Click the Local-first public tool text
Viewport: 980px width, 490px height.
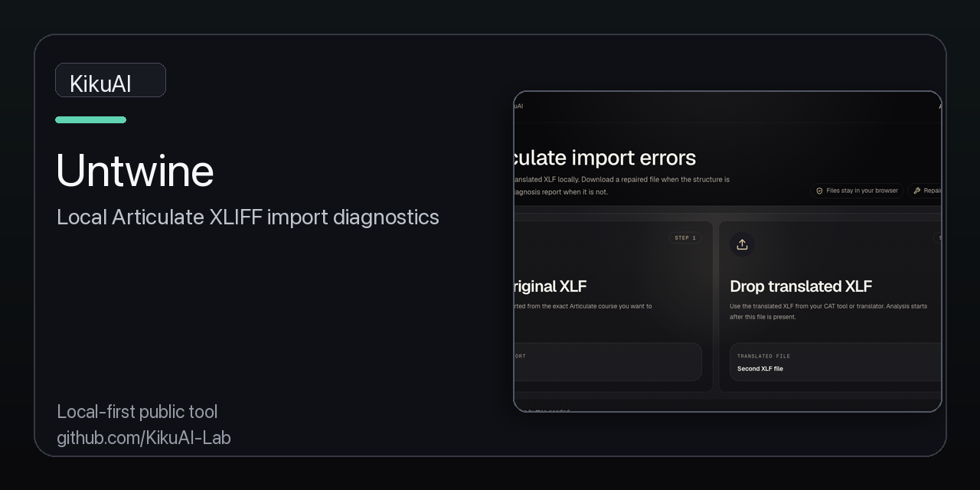pos(137,412)
